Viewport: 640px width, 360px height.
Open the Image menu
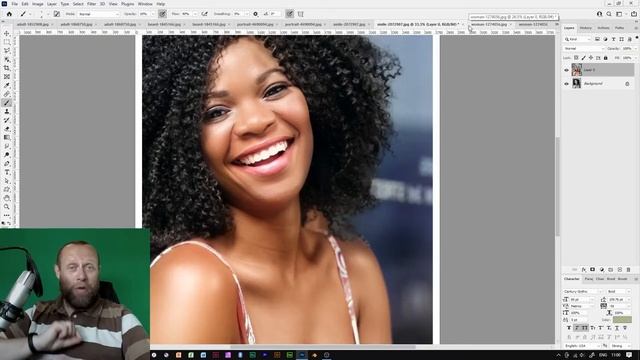point(38,4)
